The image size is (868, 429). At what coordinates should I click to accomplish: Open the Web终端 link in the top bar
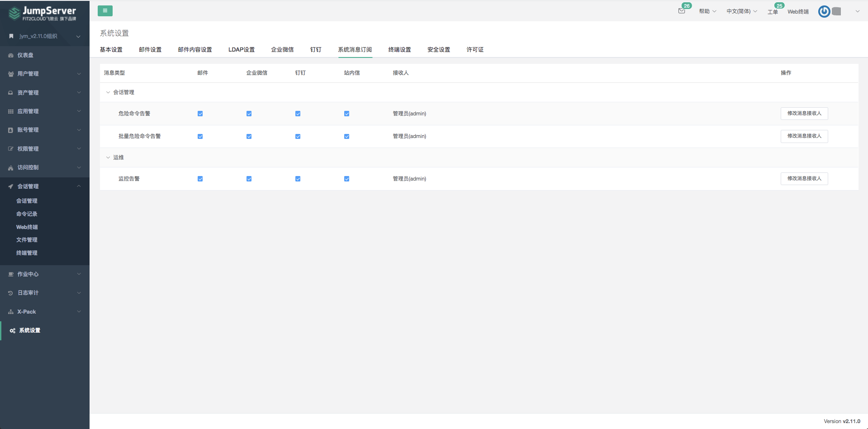click(798, 11)
